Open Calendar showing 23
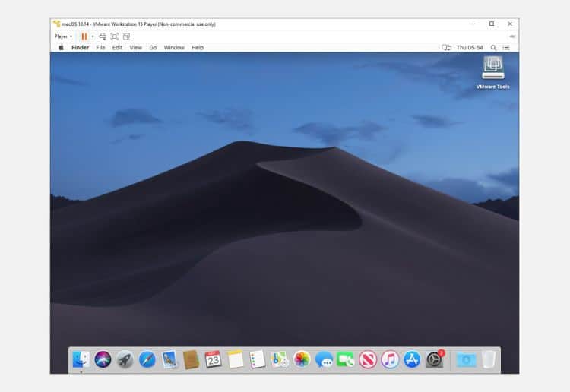The width and height of the screenshot is (570, 392). tap(213, 359)
